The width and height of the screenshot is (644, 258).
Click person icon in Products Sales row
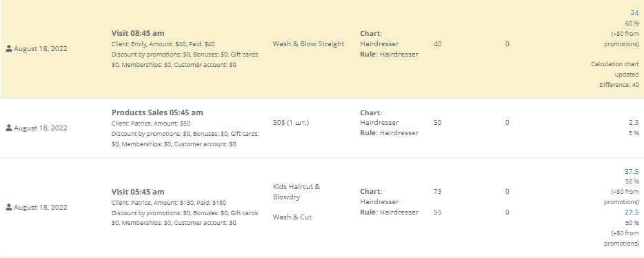pos(9,128)
